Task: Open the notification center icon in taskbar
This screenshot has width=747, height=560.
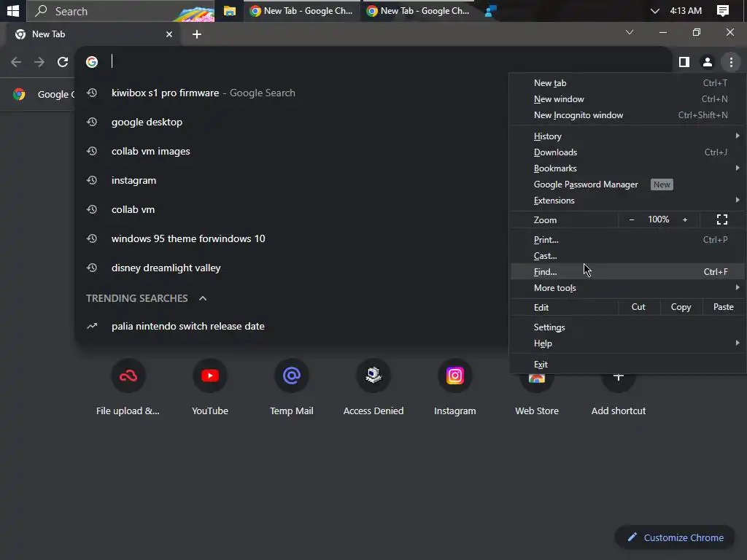Action: [x=723, y=11]
